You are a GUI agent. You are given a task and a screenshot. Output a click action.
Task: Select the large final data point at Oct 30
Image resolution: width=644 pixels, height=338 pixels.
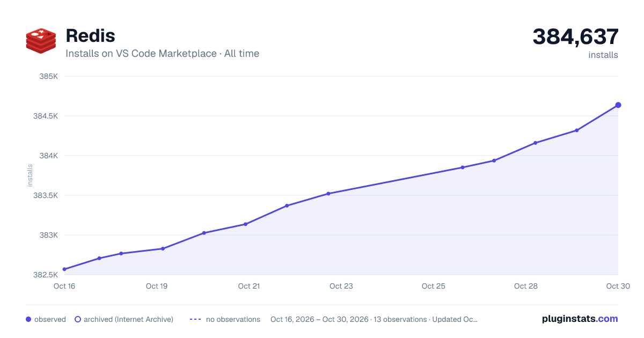click(618, 105)
